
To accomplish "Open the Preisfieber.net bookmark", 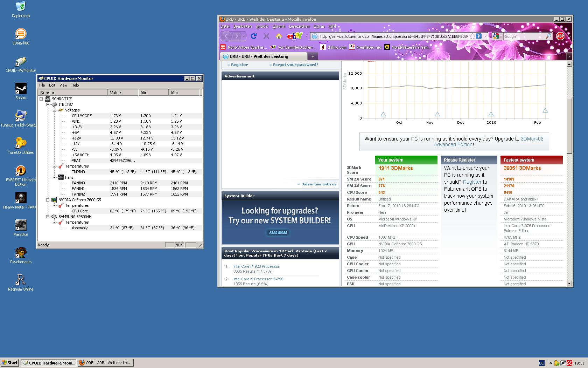I will click(365, 47).
